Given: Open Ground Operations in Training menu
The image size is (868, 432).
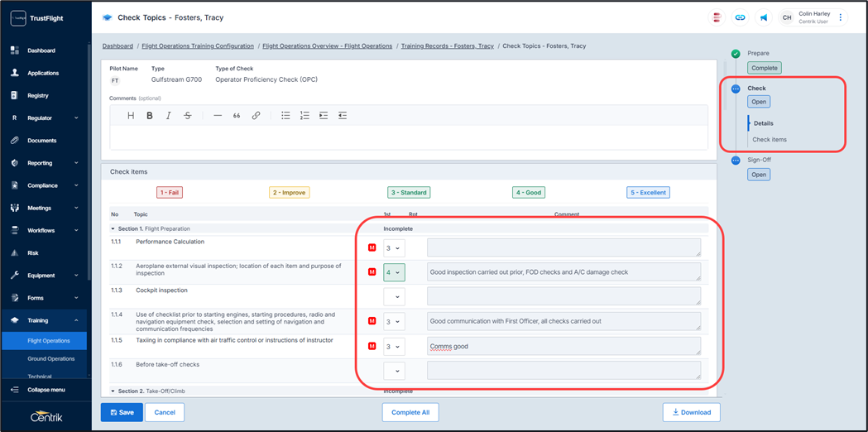Looking at the screenshot, I should tap(51, 359).
